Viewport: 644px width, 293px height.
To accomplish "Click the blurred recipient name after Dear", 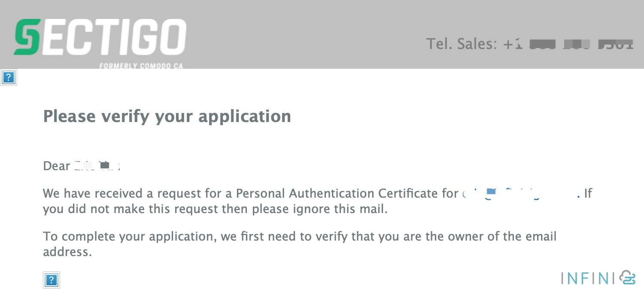I will pos(97,166).
